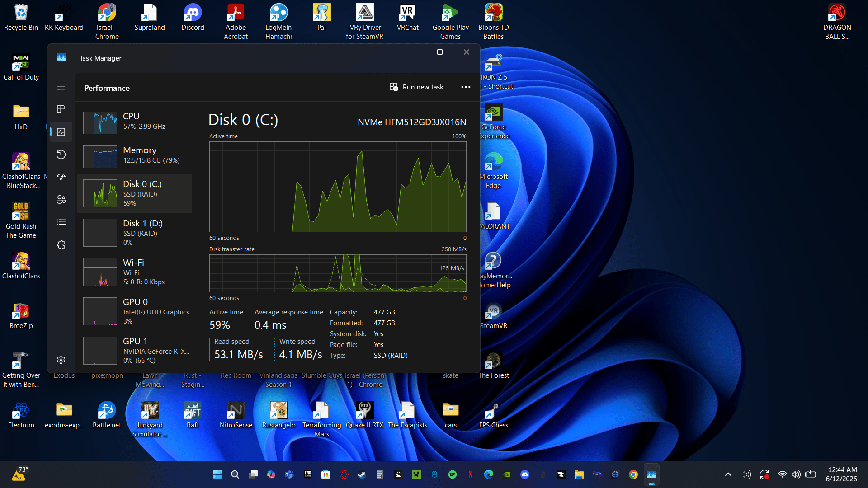Select Disk 1 (D:) performance item
The image size is (868, 488).
point(135,233)
